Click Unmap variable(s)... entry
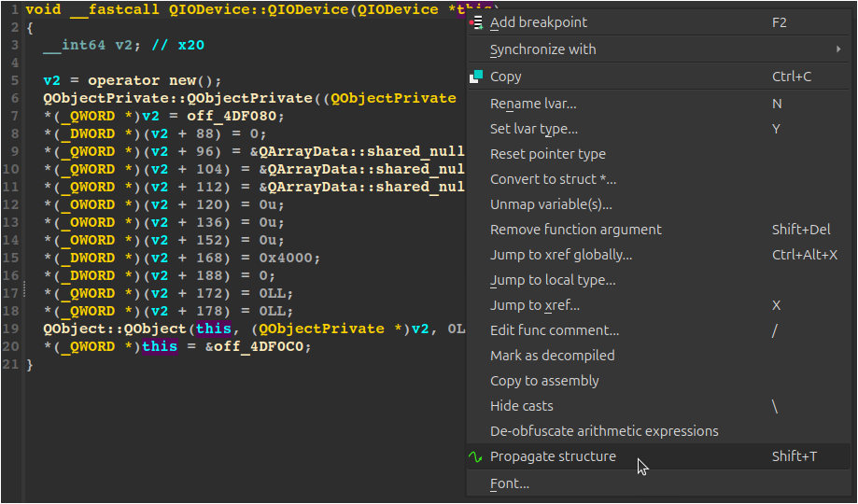Screen dimensions: 858x504 tap(551, 204)
